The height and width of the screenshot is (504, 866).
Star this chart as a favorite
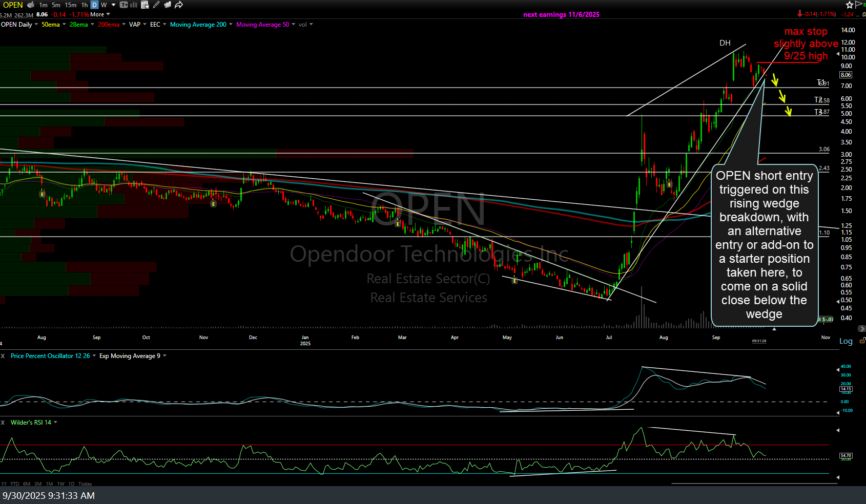click(x=849, y=5)
